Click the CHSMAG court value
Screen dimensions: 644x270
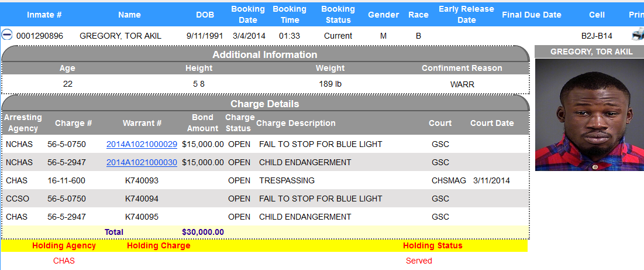click(x=449, y=180)
